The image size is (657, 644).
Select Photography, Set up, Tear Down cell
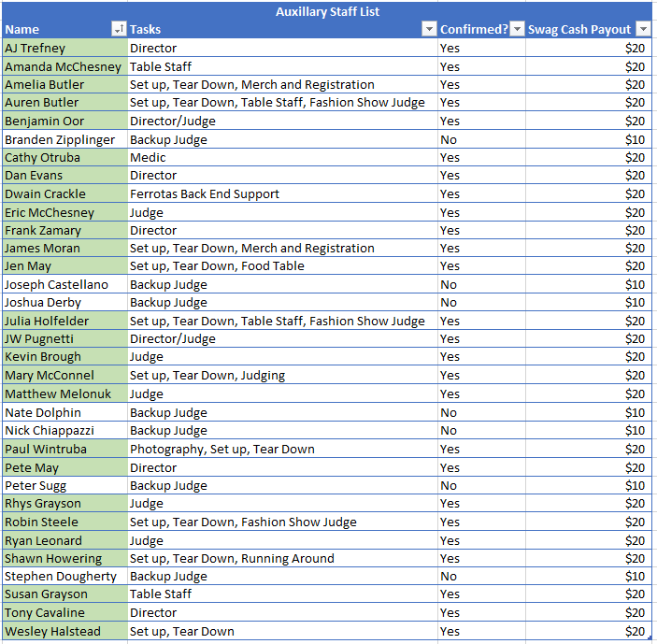click(x=282, y=449)
